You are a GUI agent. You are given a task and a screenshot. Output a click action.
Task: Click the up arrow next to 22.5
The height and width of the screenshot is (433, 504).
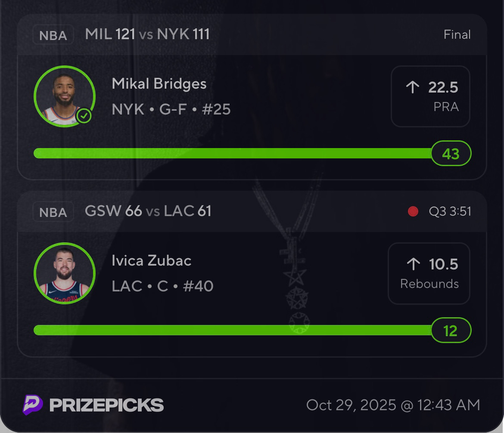(x=412, y=87)
